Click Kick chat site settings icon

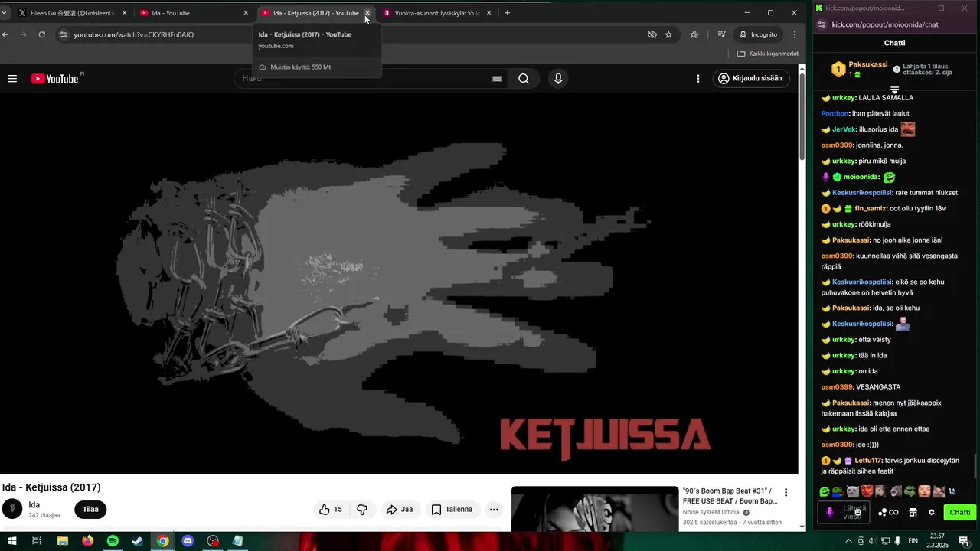coord(821,24)
